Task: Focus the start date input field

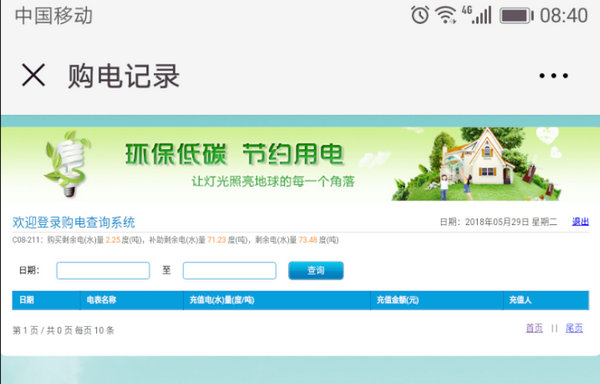Action: coord(103,270)
